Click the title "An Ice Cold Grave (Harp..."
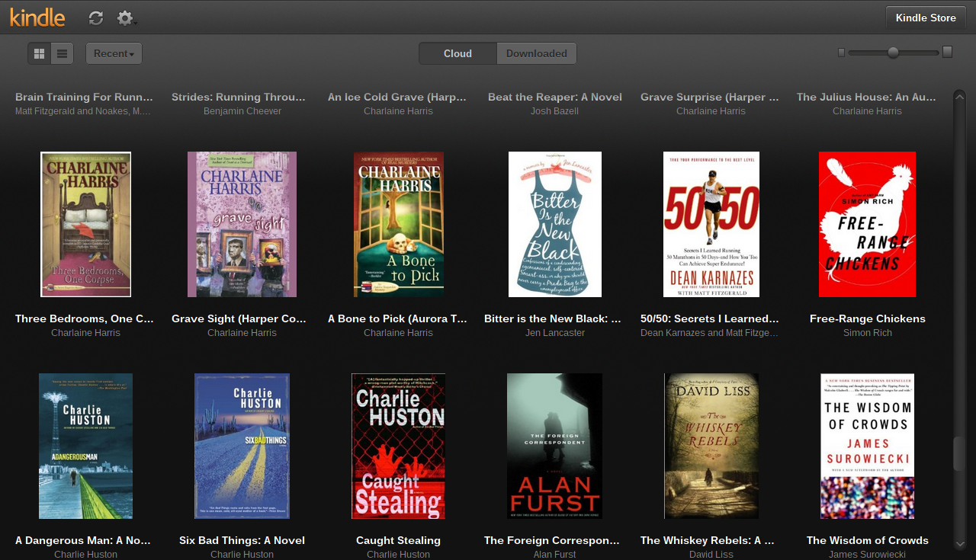This screenshot has height=560, width=976. [x=397, y=97]
